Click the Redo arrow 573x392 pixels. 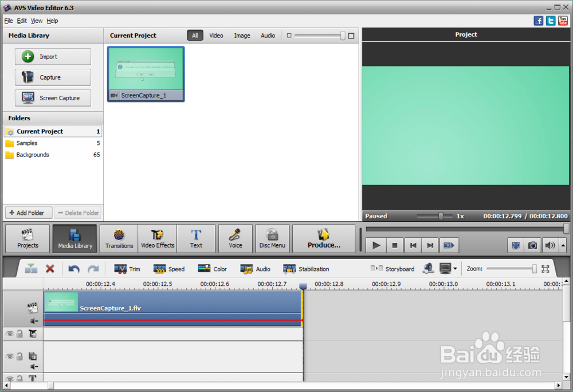coord(93,269)
